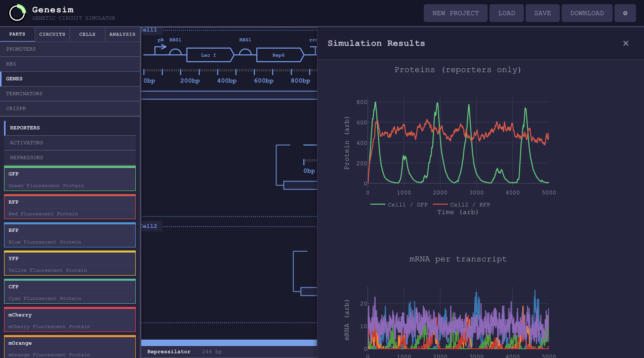This screenshot has height=358, width=644.
Task: Select the Lac I gene arrow
Action: pos(210,55)
